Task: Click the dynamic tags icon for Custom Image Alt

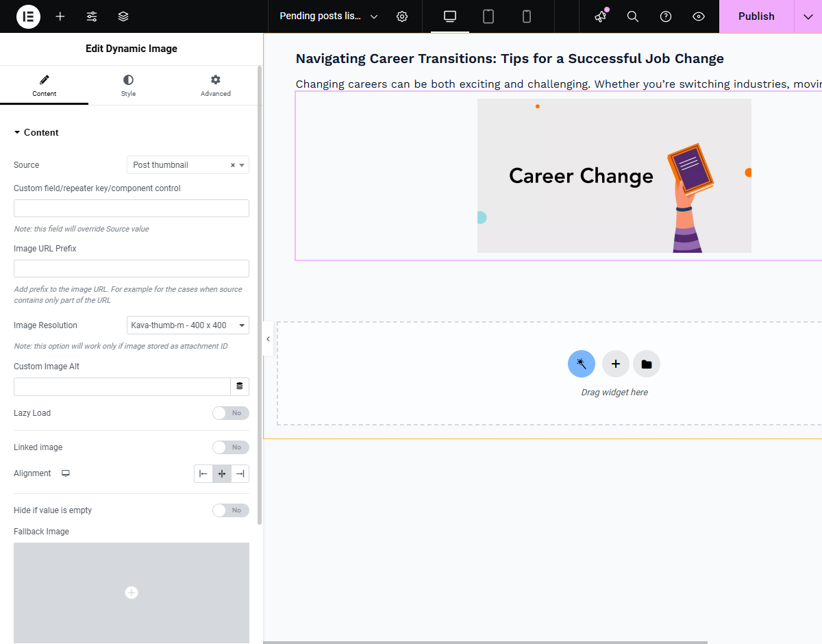Action: [240, 386]
